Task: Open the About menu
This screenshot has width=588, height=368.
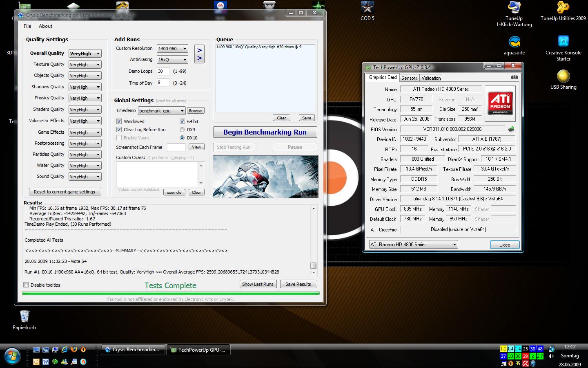Action: pos(45,26)
